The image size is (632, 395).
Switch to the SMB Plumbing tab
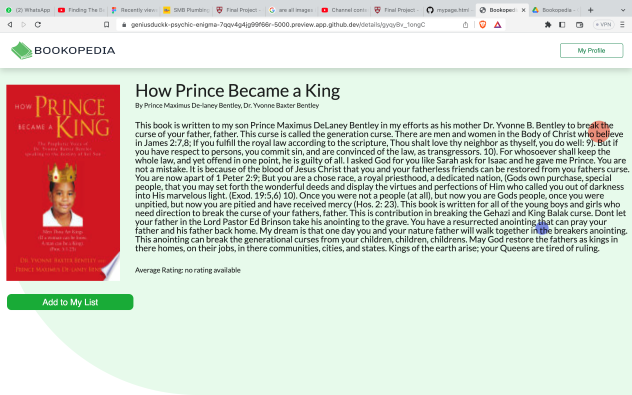point(187,10)
